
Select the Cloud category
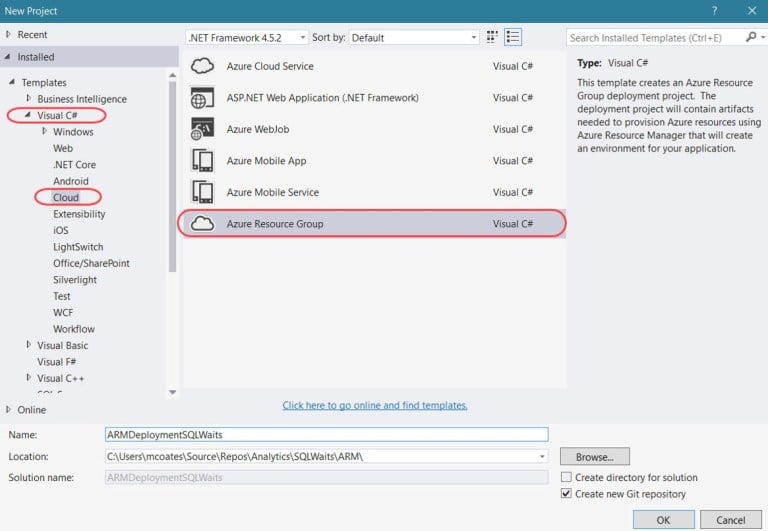(66, 197)
